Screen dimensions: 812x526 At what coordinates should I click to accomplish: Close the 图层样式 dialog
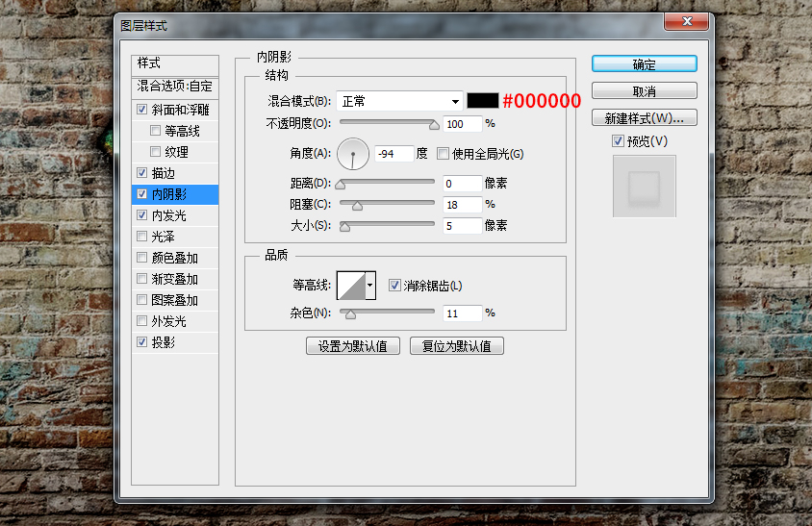pos(687,21)
